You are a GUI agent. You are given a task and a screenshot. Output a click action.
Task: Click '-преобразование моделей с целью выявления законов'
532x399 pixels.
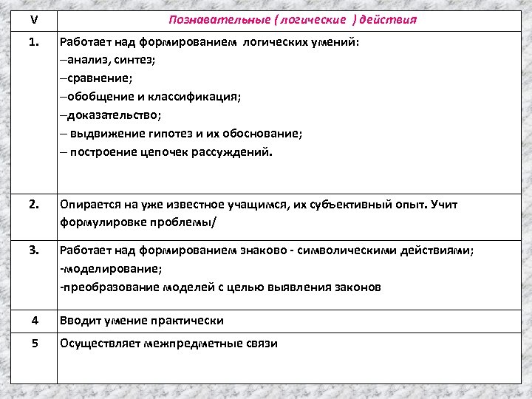(x=220, y=287)
